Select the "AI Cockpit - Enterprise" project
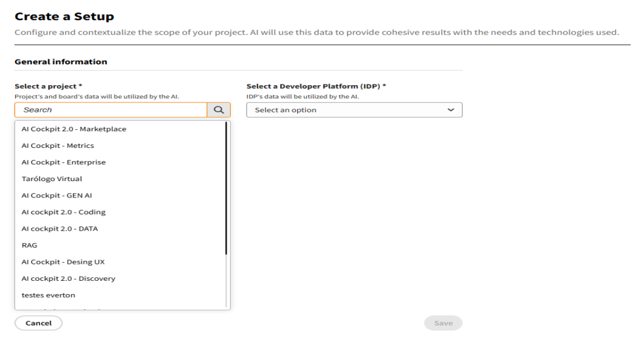The width and height of the screenshot is (644, 346). coord(63,162)
